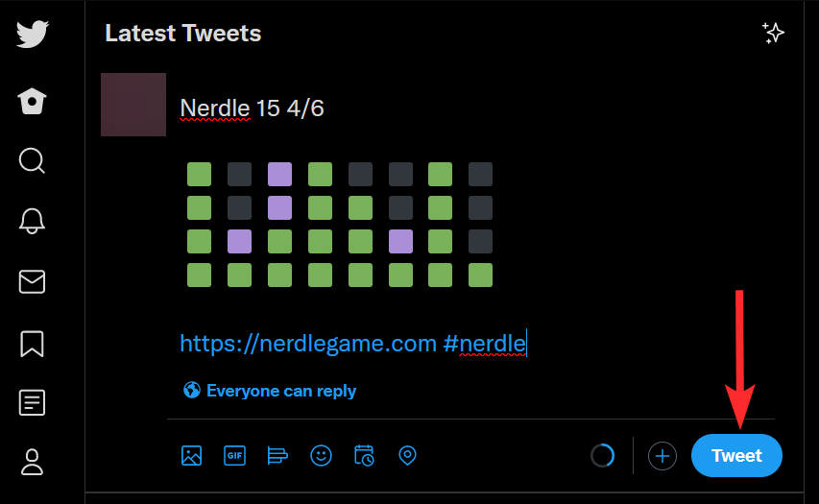The height and width of the screenshot is (504, 819).
Task: Add a GIF to the tweet
Action: point(234,455)
